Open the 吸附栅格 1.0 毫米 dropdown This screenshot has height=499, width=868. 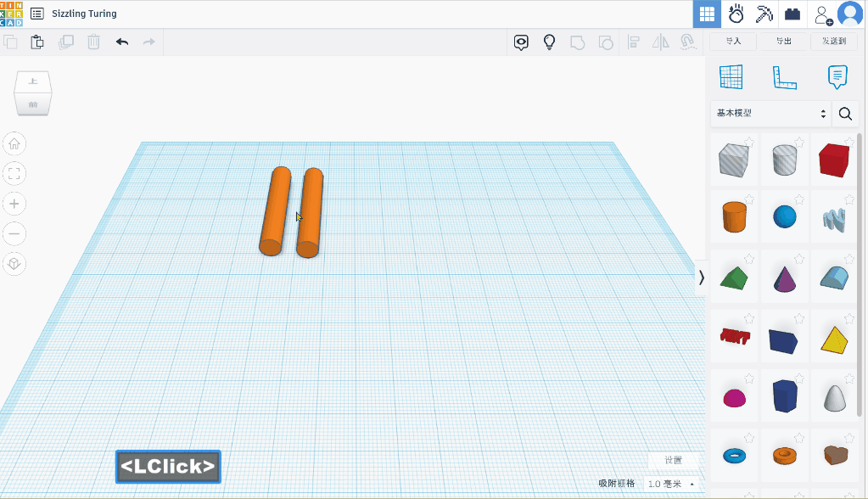point(670,484)
